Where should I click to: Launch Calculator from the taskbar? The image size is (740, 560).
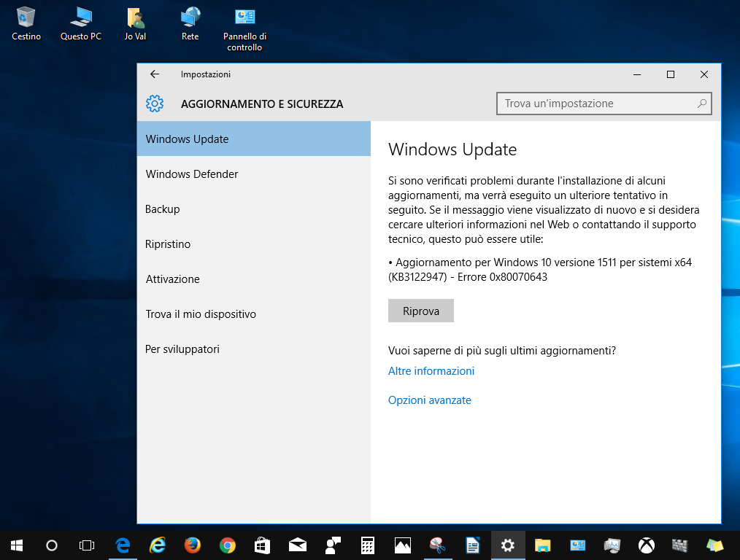coord(367,545)
